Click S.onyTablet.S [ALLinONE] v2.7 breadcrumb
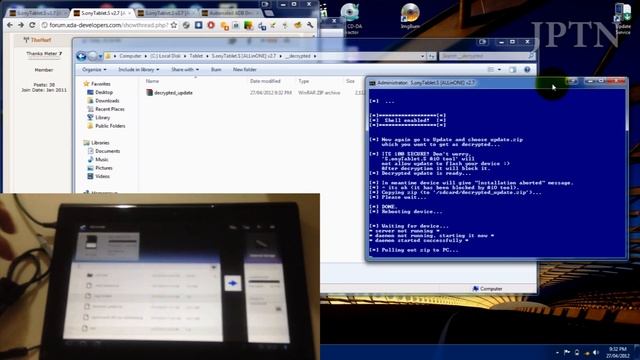This screenshot has width=640, height=360. point(244,56)
